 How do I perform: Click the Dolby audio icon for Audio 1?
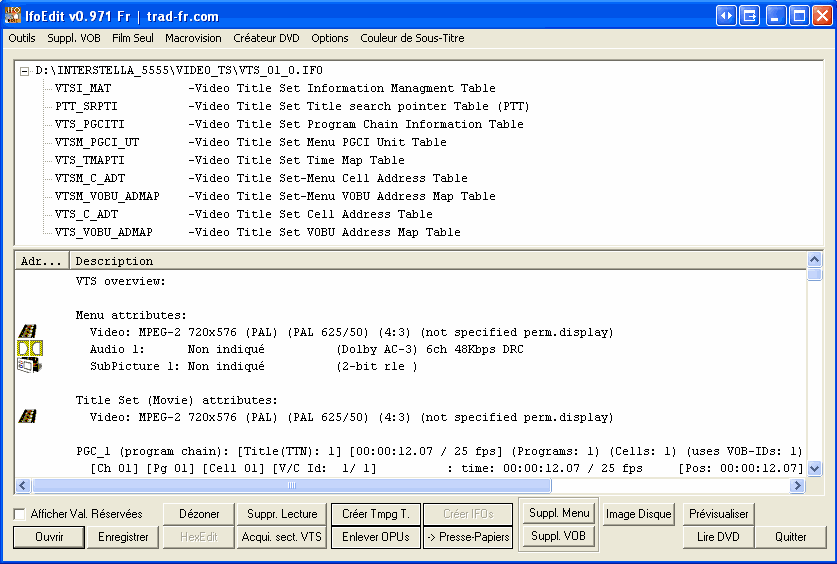pos(29,349)
